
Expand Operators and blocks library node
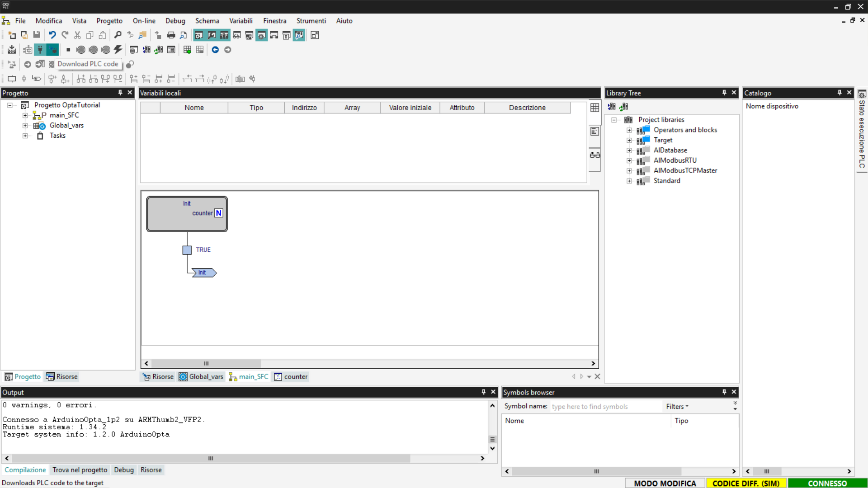pos(629,130)
